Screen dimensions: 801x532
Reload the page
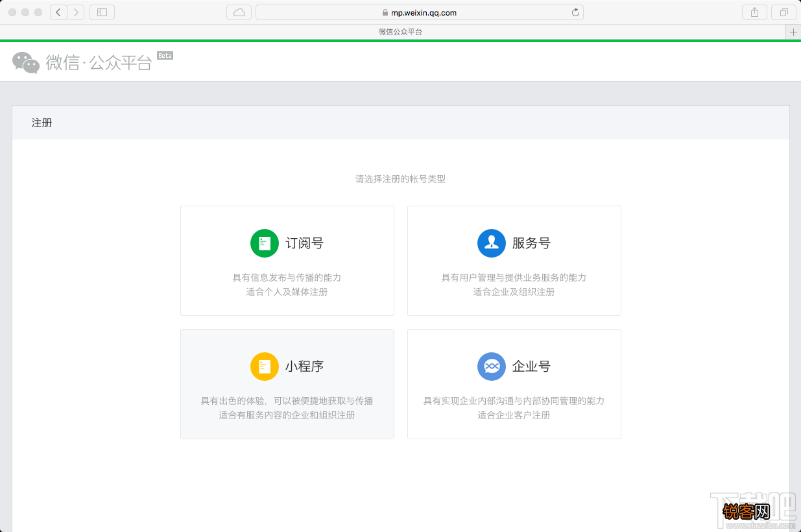tap(575, 12)
